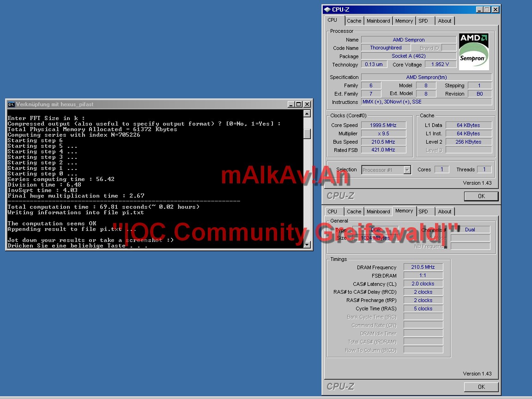Click the AMD Sempron logo image
Image resolution: width=532 pixels, height=399 pixels.
click(x=474, y=52)
